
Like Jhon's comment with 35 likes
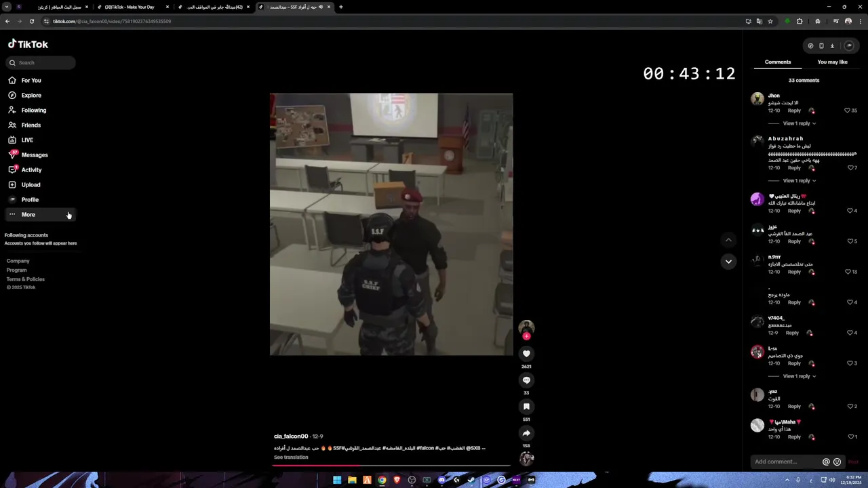tap(847, 110)
